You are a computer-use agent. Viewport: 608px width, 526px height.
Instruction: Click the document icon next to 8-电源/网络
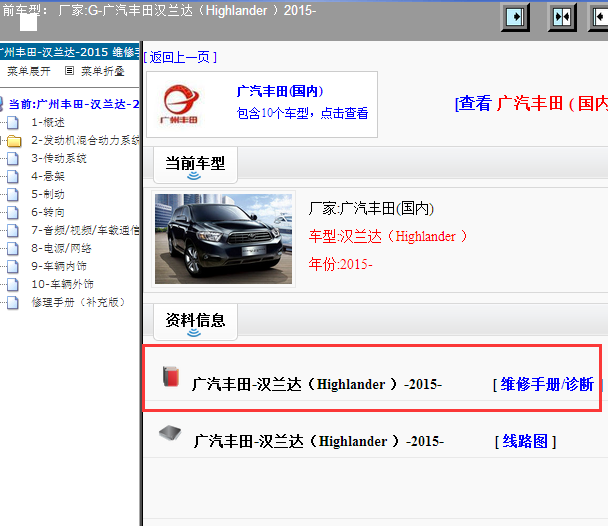[13, 248]
